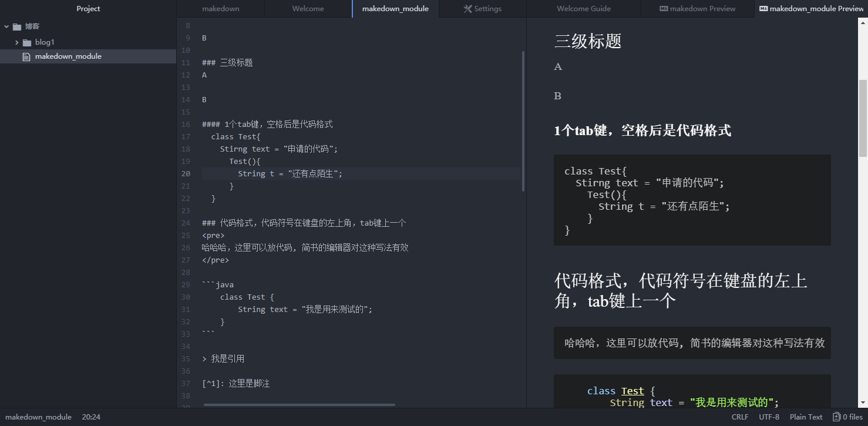Image resolution: width=868 pixels, height=426 pixels.
Task: Click the bold '1个tab键' heading in preview
Action: pos(642,130)
